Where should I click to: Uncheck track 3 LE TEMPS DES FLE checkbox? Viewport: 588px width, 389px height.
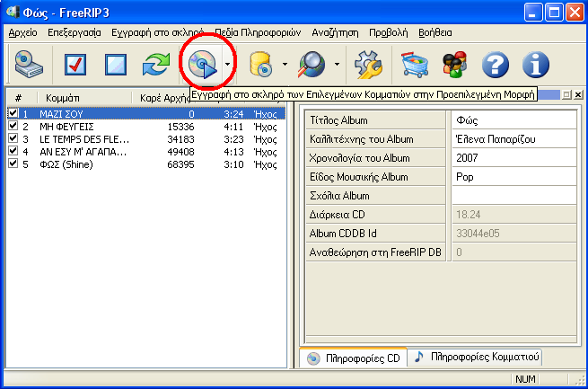[13, 138]
